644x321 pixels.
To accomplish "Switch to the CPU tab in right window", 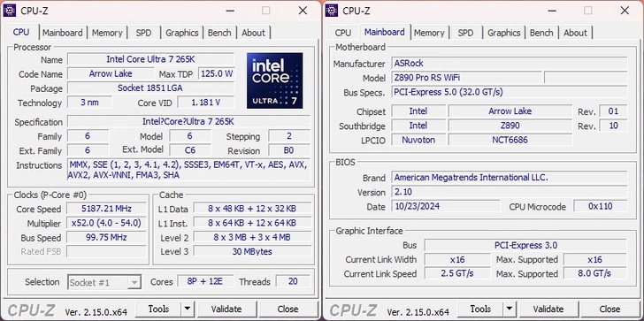I will click(x=343, y=33).
